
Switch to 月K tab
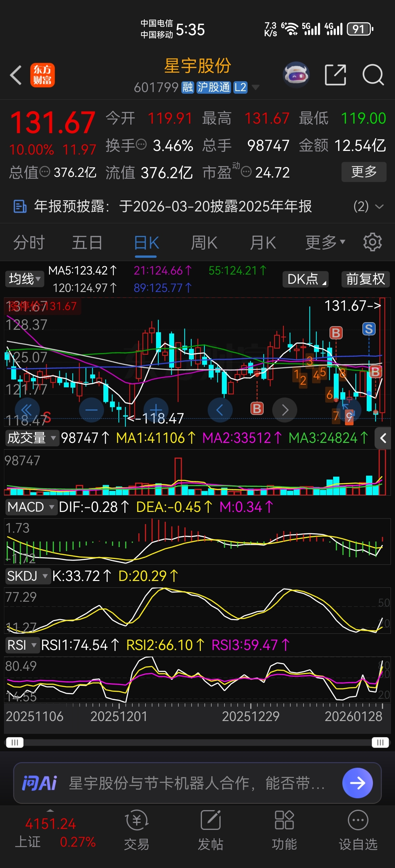coord(263,242)
